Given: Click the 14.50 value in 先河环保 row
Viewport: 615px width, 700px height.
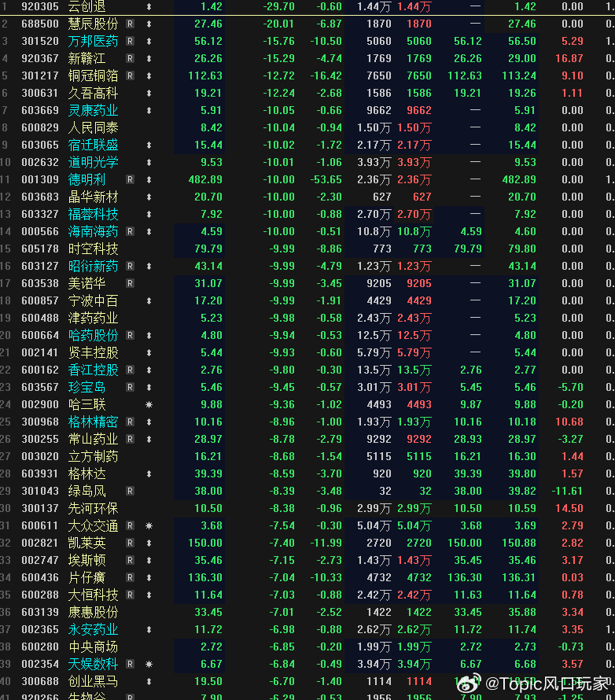Looking at the screenshot, I should (x=569, y=509).
